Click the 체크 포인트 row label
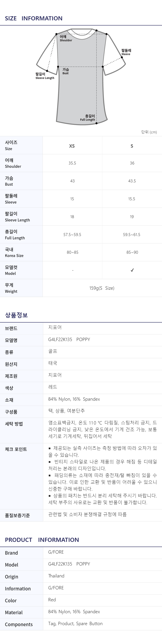The width and height of the screenshot is (162, 644). 16,449
